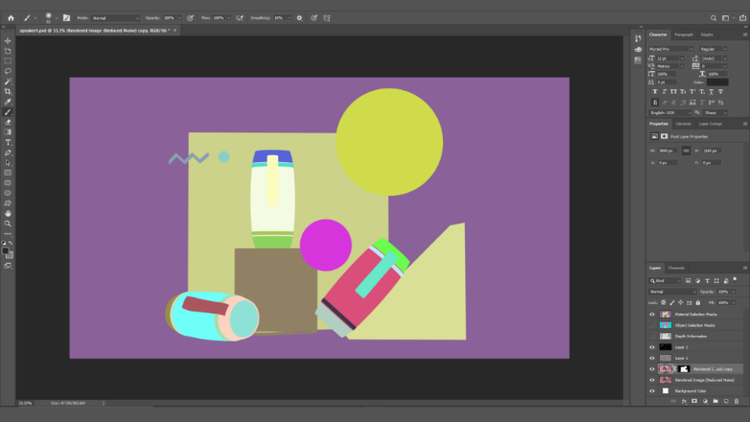Choose the Horizontal Type tool
The image size is (750, 422).
(8, 142)
